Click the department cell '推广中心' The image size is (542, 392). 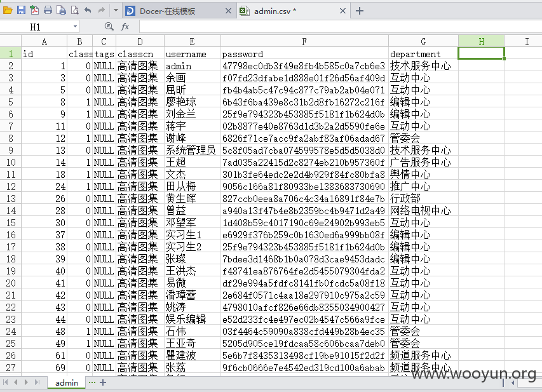coord(423,187)
